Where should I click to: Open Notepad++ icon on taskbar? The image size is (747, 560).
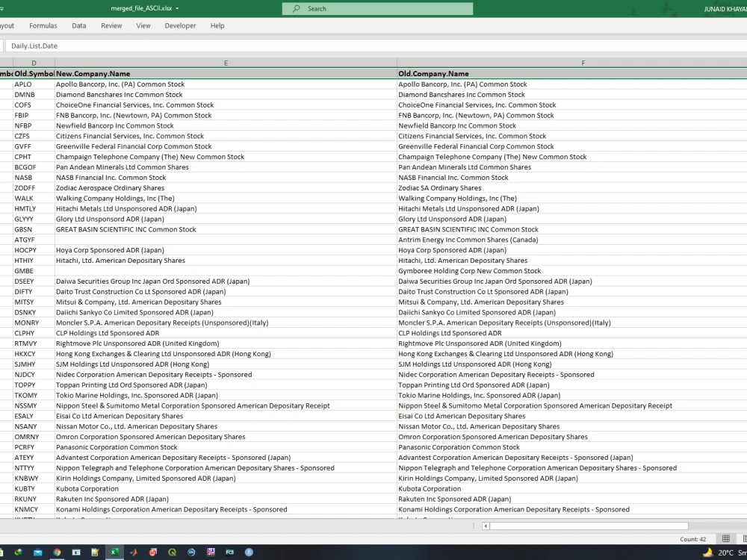pyautogui.click(x=96, y=553)
